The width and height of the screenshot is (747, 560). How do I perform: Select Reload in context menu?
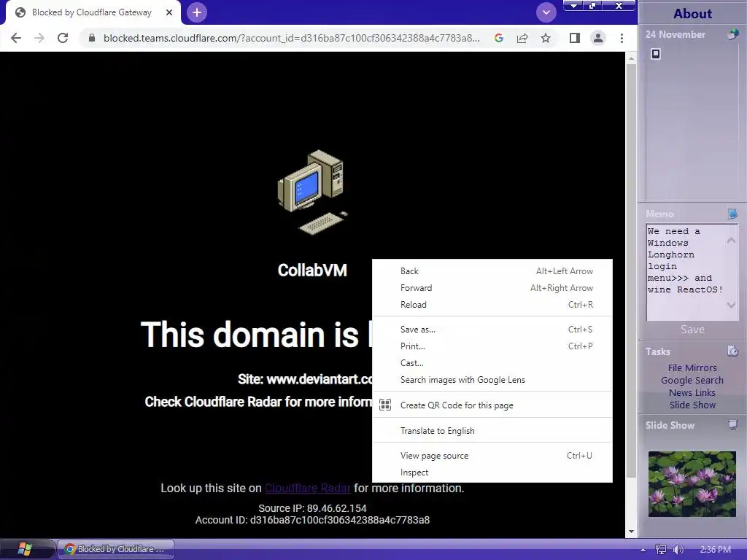pyautogui.click(x=492, y=304)
